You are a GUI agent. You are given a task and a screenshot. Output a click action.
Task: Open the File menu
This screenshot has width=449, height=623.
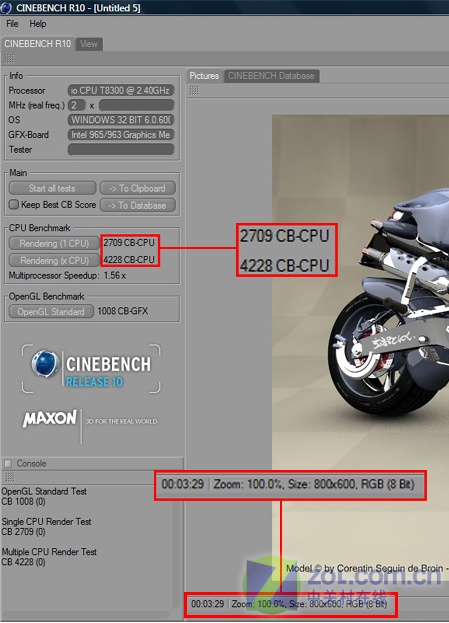(12, 24)
